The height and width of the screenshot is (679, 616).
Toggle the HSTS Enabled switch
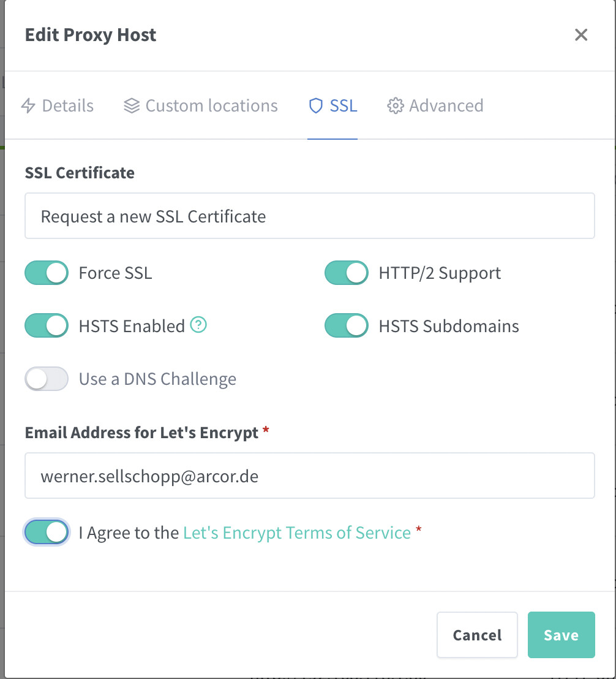[47, 325]
